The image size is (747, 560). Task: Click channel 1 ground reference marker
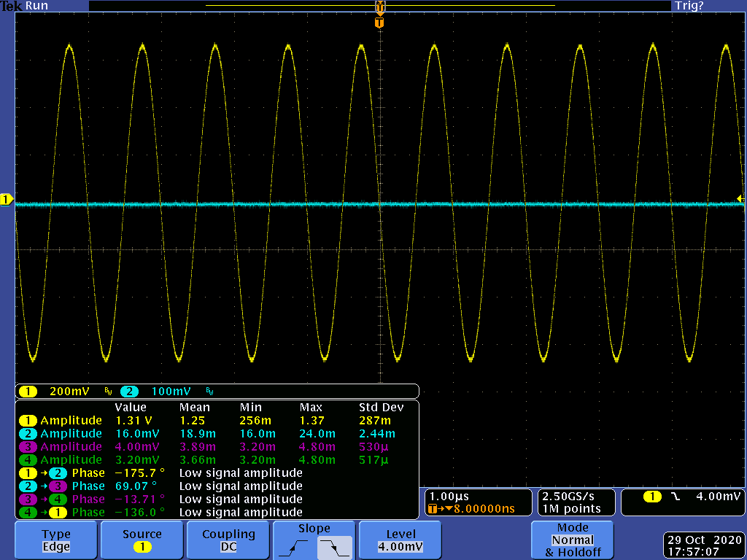7,199
